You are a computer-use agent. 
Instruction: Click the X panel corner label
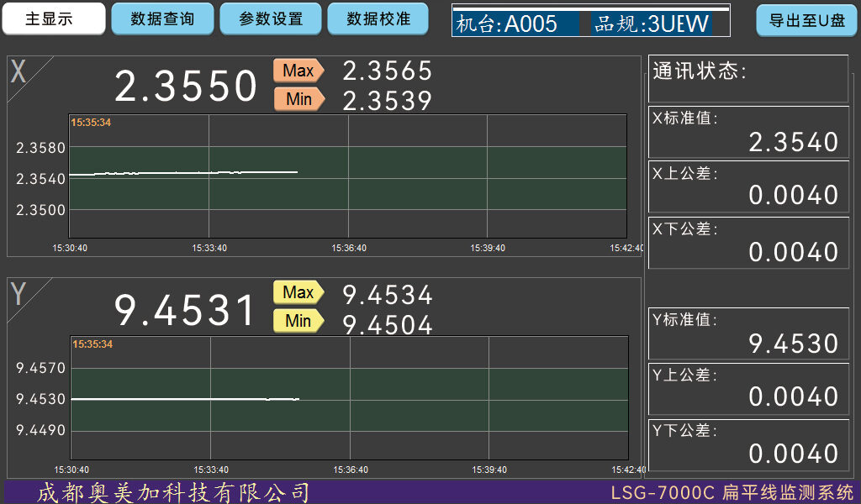point(18,71)
